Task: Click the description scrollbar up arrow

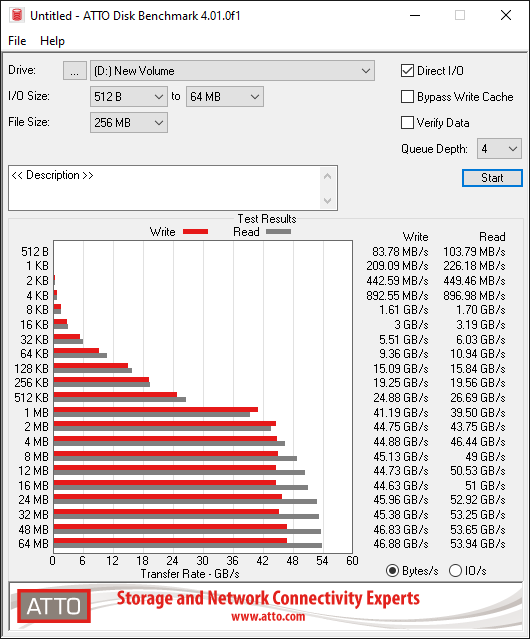Action: pos(328,176)
